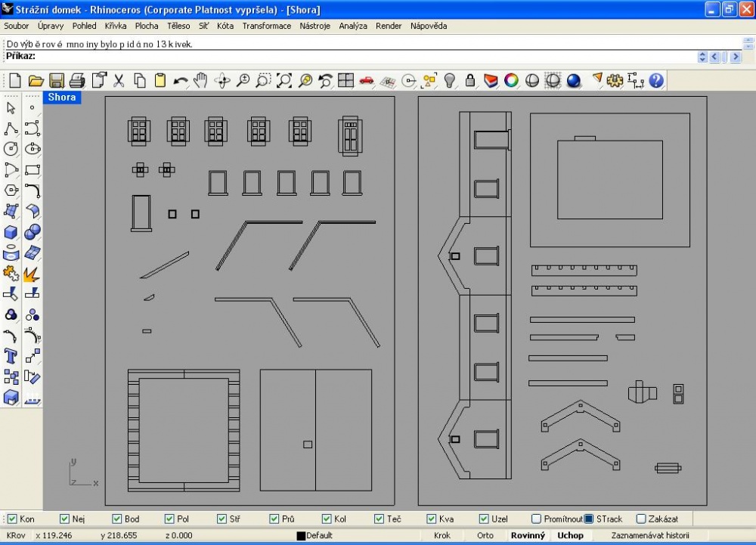Viewport: 756px width, 545px height.
Task: Open the Křivka menu
Action: pyautogui.click(x=116, y=26)
